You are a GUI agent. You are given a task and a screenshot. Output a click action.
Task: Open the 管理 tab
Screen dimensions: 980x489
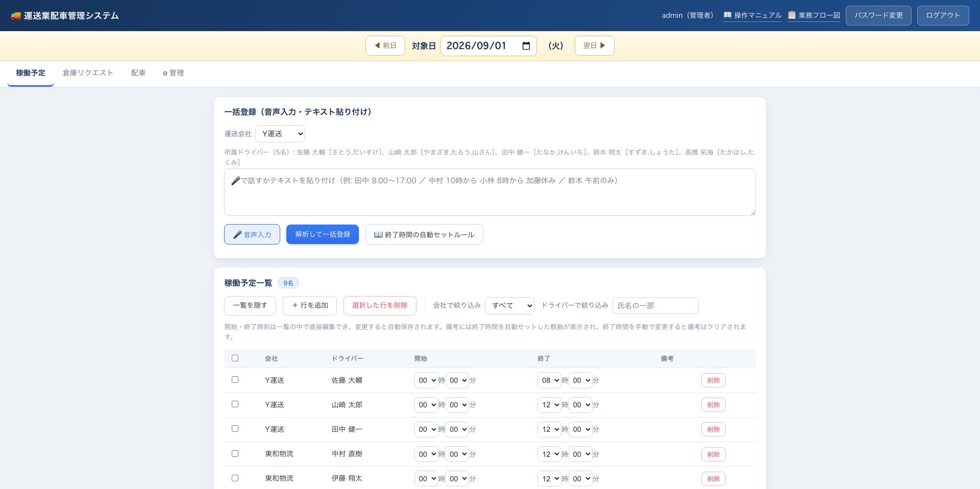[174, 73]
